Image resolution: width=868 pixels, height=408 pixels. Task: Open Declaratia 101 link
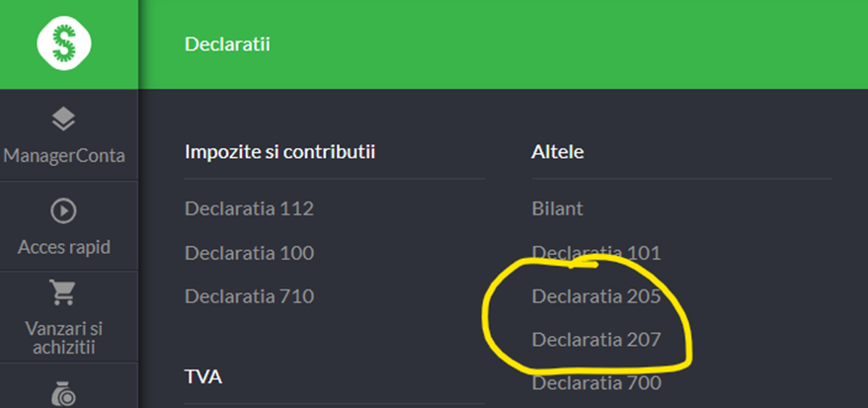[596, 253]
